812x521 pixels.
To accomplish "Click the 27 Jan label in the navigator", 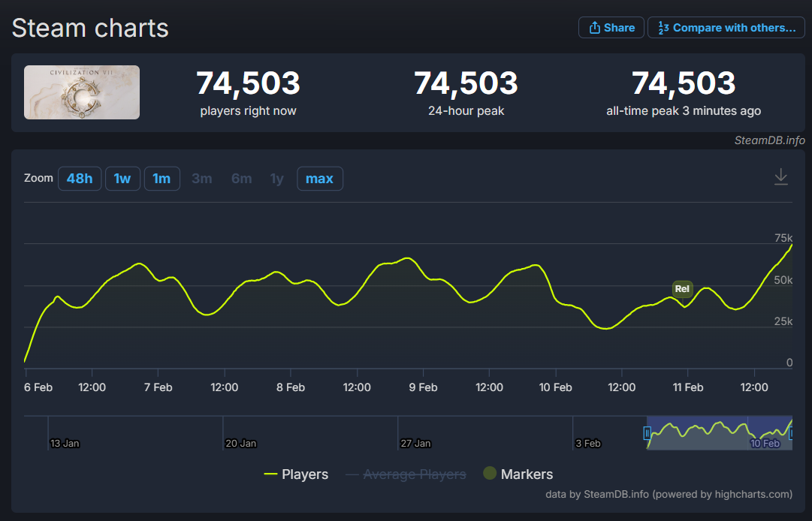I will click(x=415, y=444).
